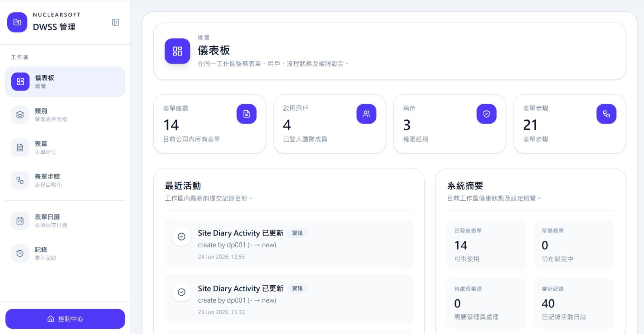Click the 草稿表單 summary tile

click(x=574, y=245)
